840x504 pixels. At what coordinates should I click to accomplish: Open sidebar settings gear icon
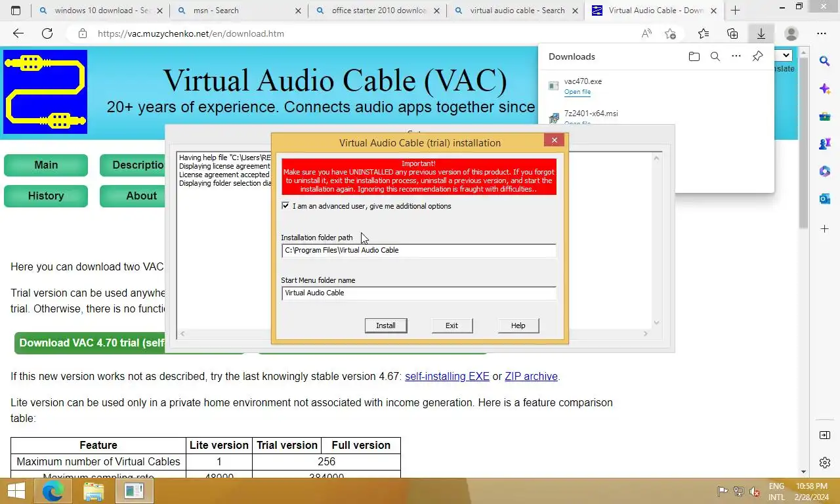(x=825, y=463)
